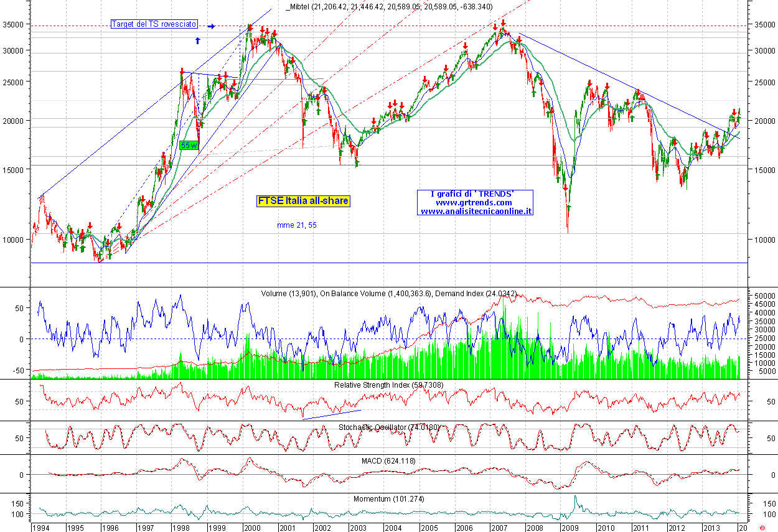This screenshot has height=532, width=778.
Task: Click the 2006 year label
Action: (x=464, y=528)
